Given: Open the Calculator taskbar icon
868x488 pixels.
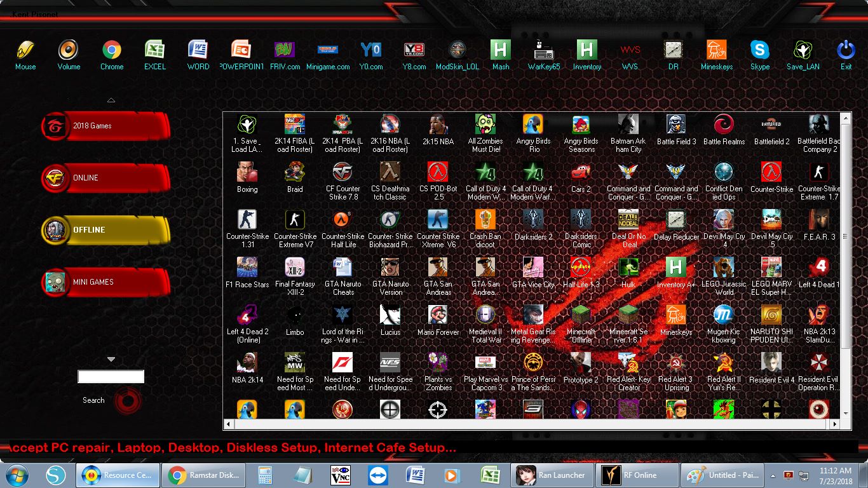Looking at the screenshot, I should tap(265, 475).
